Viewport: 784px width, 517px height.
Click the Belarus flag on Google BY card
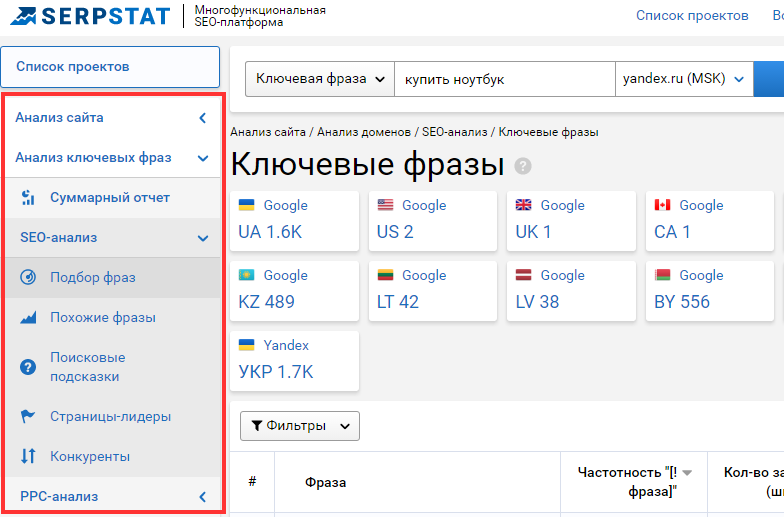click(662, 274)
